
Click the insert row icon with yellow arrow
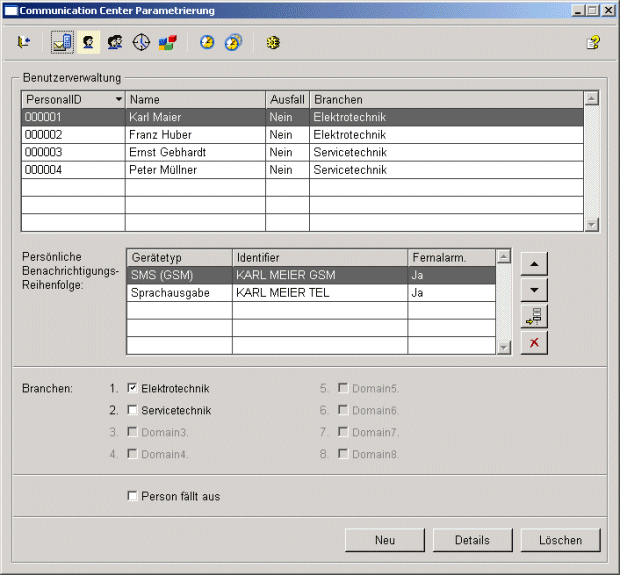535,316
